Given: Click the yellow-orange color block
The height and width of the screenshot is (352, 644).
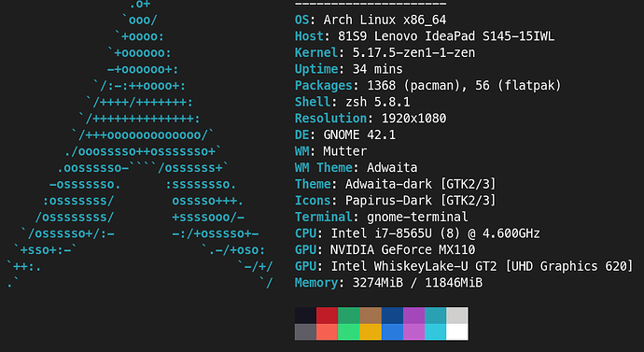Looking at the screenshot, I should click(371, 331).
